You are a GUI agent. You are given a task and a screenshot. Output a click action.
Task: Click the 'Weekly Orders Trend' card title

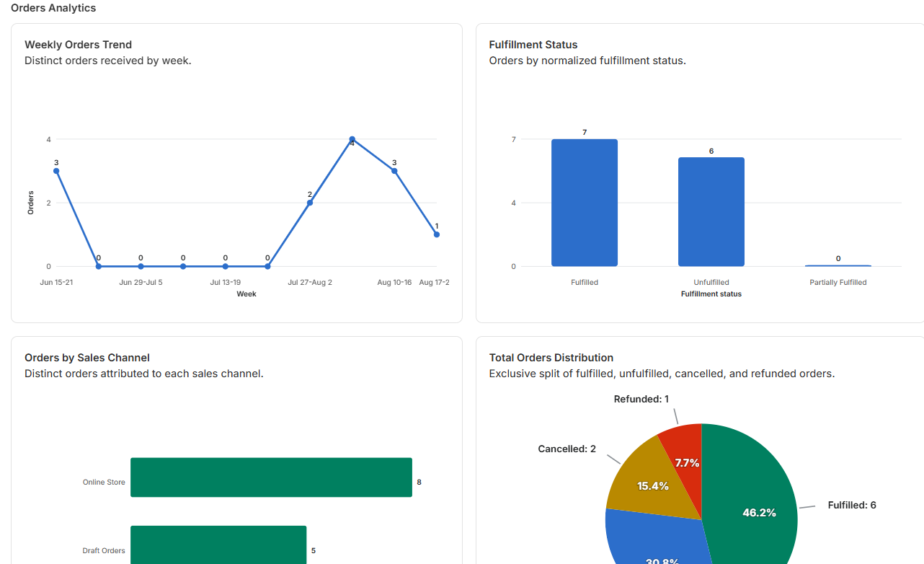pyautogui.click(x=79, y=45)
